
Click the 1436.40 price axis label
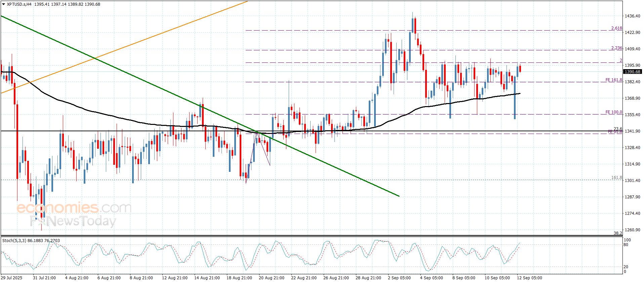[632, 16]
